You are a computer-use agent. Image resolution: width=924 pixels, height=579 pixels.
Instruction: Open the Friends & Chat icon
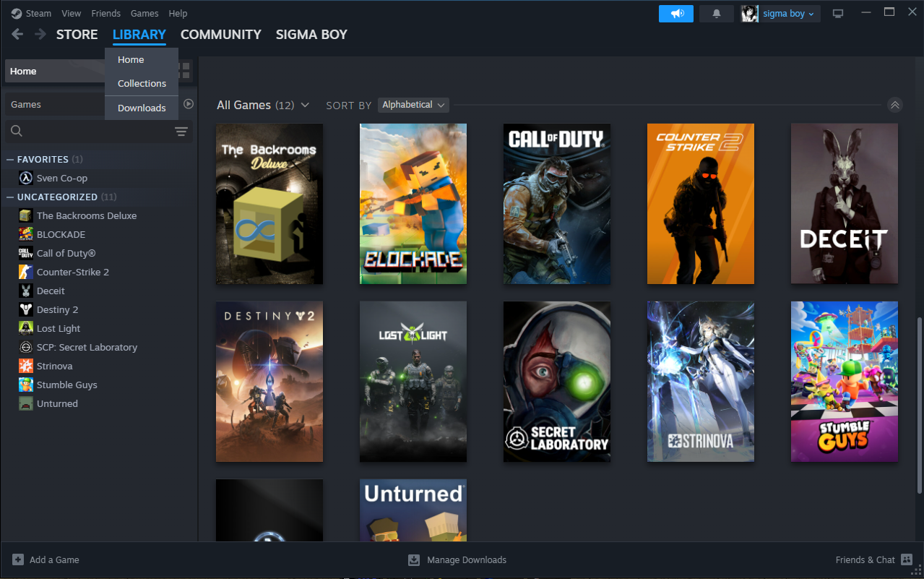(x=907, y=559)
